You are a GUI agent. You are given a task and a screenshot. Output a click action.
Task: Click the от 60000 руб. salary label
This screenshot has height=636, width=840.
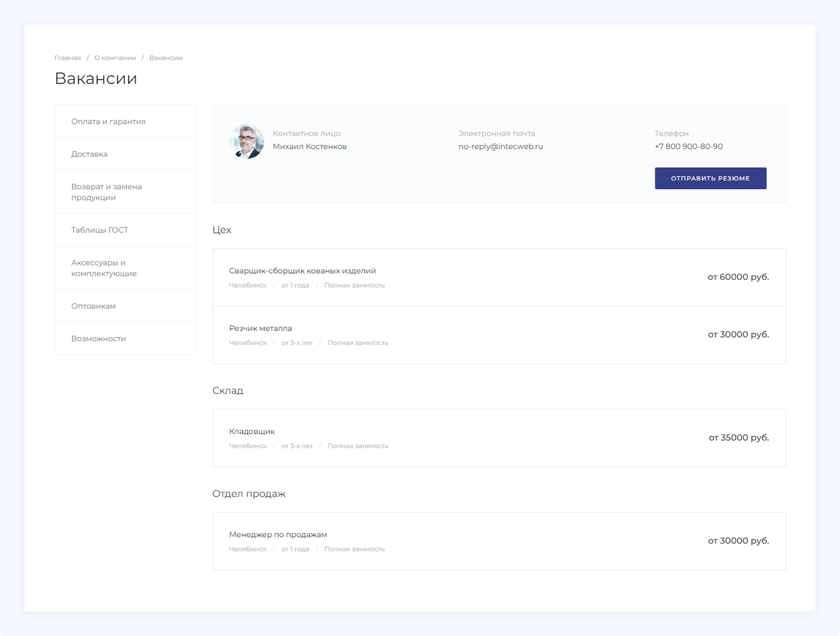coord(738,277)
